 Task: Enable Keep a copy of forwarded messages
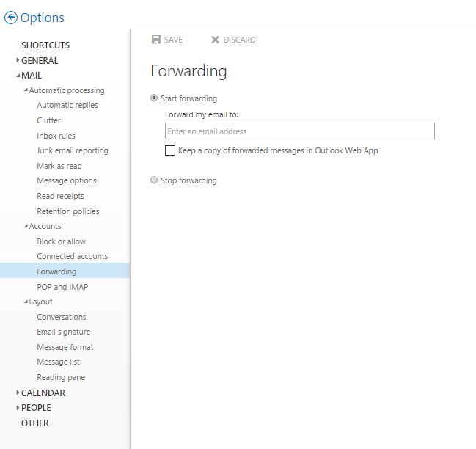click(170, 150)
